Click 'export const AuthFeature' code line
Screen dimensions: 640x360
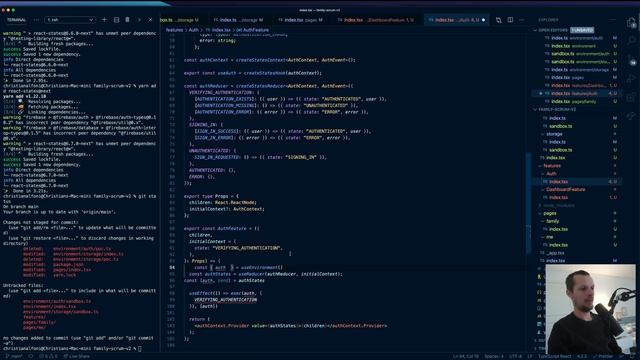(x=222, y=229)
